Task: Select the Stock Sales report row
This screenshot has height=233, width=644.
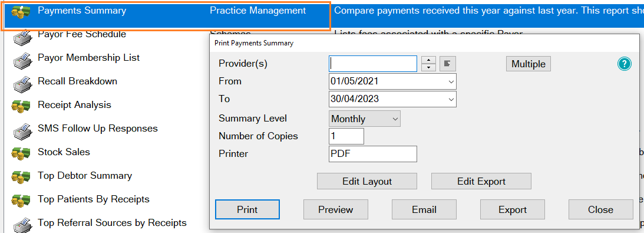Action: (x=64, y=152)
